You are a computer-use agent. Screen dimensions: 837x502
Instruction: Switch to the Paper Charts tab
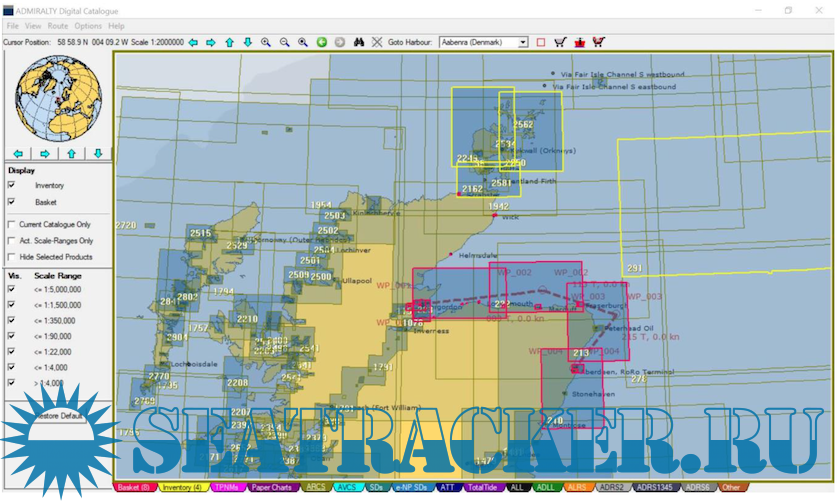(x=271, y=488)
